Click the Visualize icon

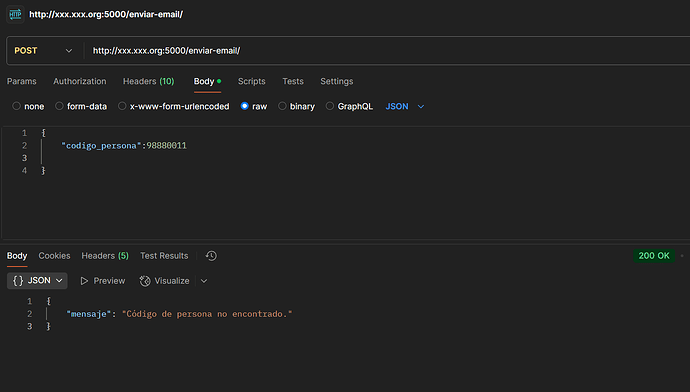click(145, 281)
